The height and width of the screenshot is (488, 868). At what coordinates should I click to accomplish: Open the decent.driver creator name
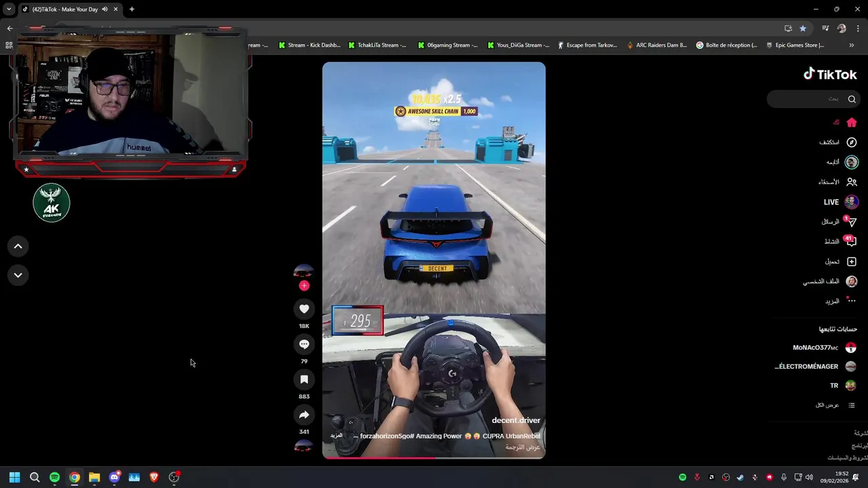point(515,420)
